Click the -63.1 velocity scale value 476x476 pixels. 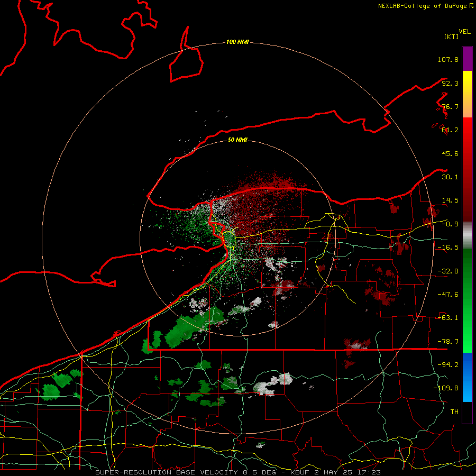[448, 318]
